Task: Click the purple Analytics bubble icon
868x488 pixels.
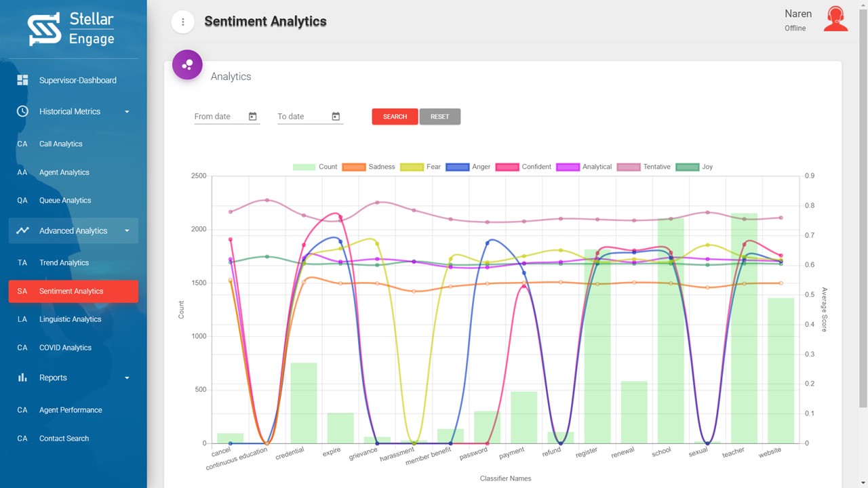Action: 187,65
